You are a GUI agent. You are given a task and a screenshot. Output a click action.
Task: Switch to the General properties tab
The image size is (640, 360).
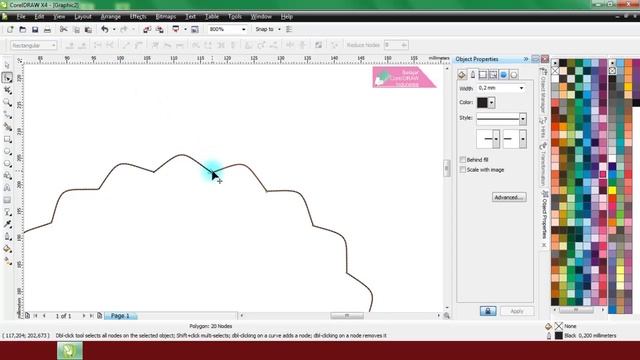click(483, 74)
